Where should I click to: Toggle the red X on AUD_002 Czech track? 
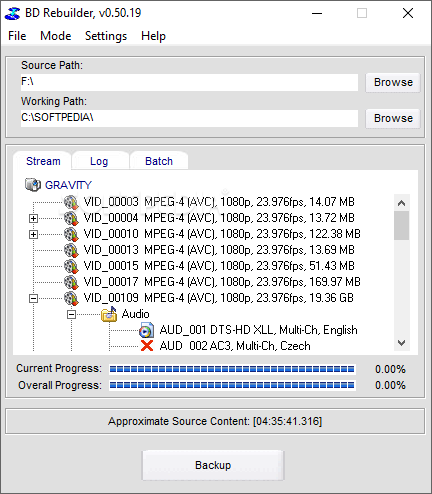pos(147,346)
